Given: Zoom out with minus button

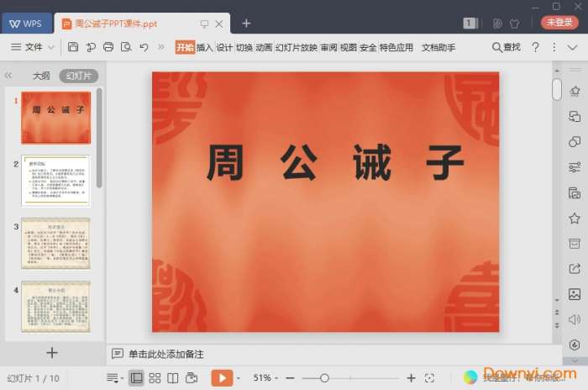Looking at the screenshot, I should point(290,378).
